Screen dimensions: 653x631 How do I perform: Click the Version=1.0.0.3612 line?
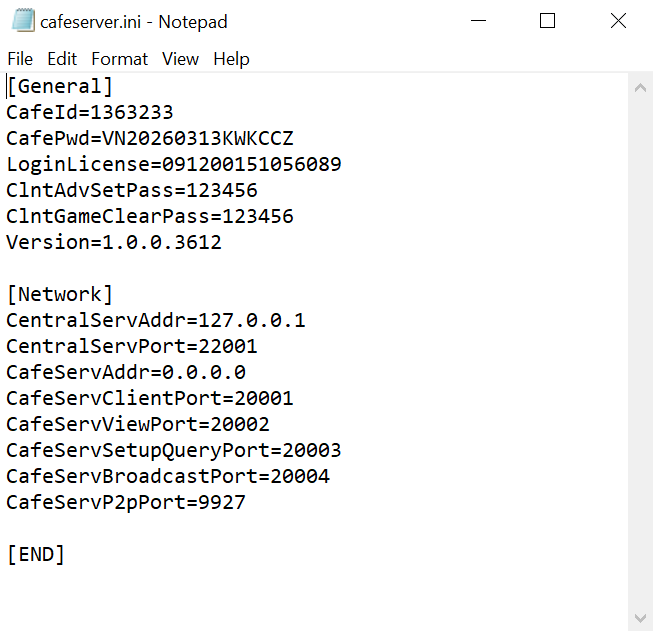tap(114, 243)
